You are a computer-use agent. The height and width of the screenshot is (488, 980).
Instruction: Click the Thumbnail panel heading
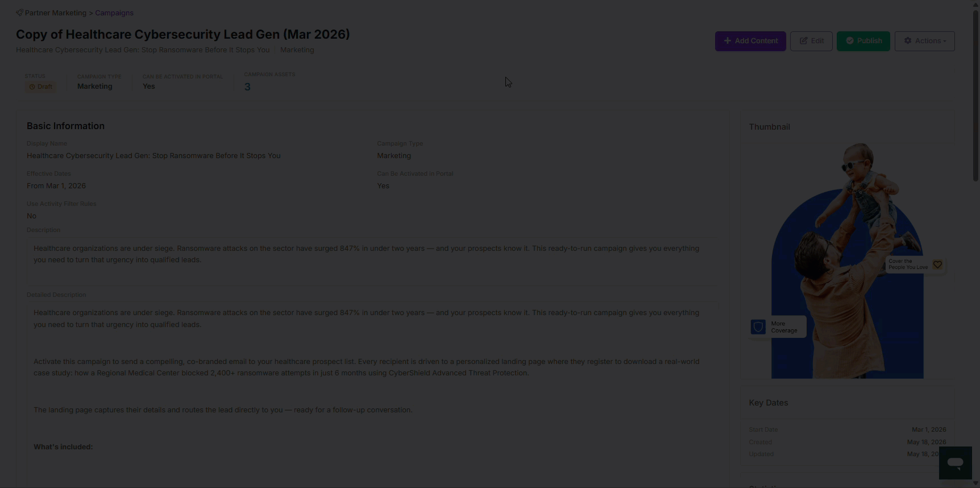[x=769, y=127]
